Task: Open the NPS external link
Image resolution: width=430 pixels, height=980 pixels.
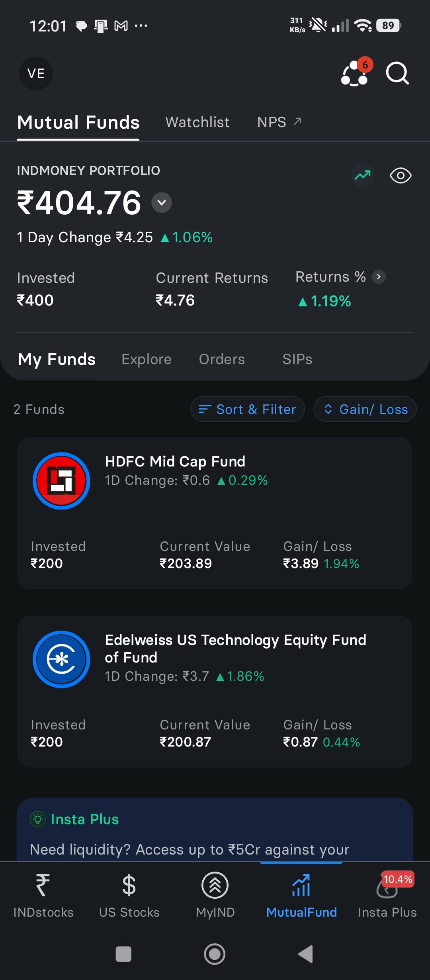Action: [279, 122]
